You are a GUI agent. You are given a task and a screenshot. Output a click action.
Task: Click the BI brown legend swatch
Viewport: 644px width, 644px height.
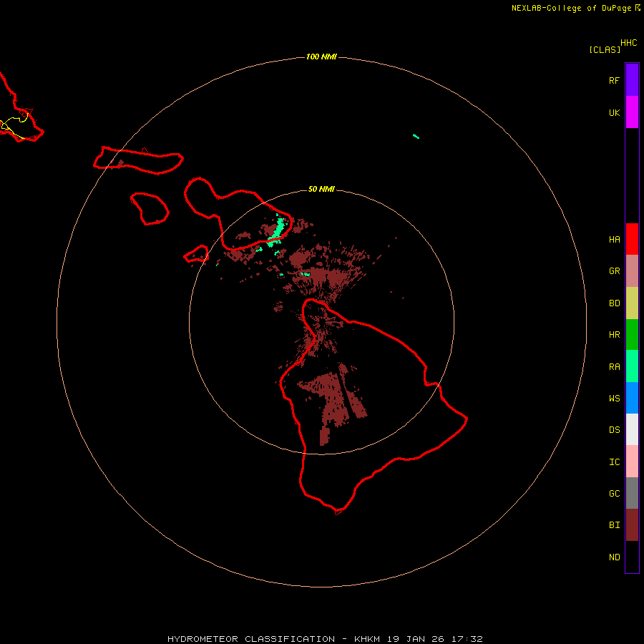pyautogui.click(x=632, y=525)
